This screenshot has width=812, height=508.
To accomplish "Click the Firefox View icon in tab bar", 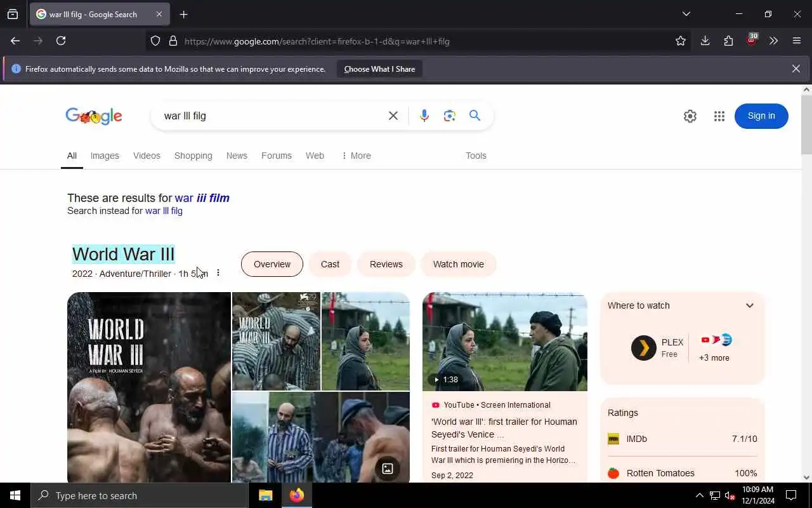I will coord(13,14).
